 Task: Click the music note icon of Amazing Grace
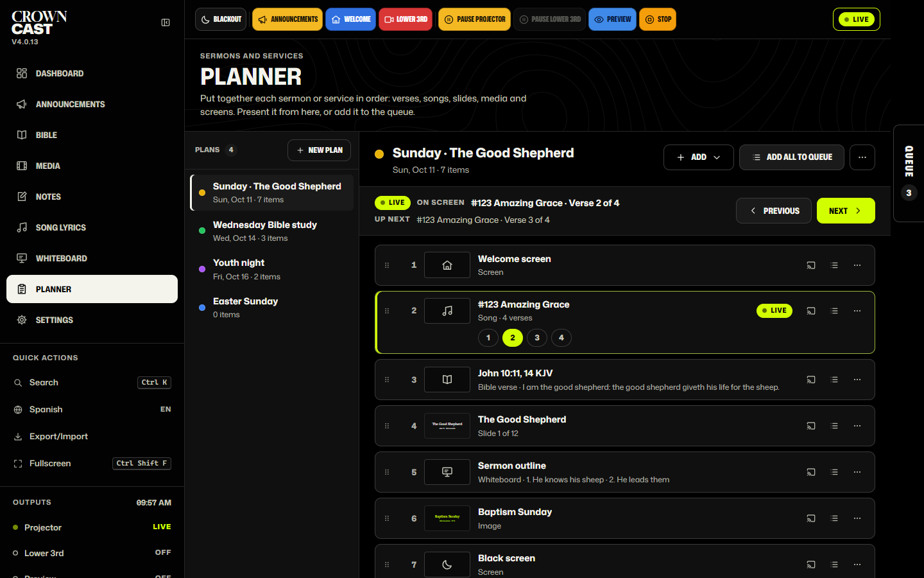tap(447, 311)
